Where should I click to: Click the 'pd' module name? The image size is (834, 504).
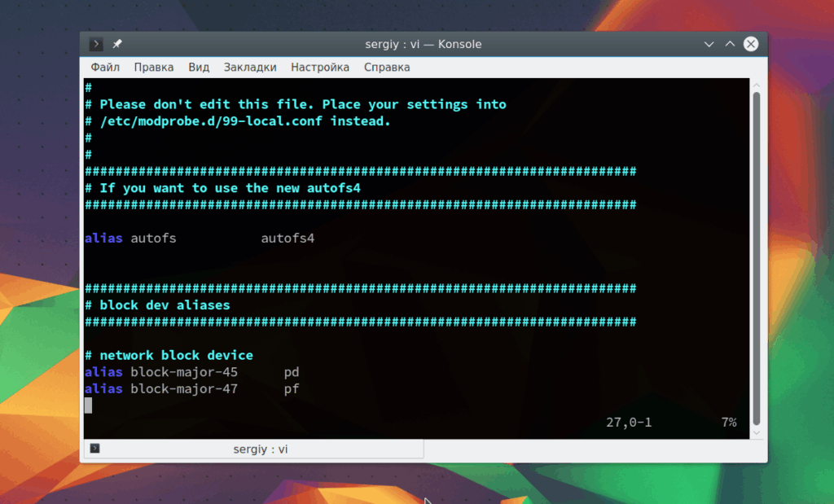pos(292,372)
